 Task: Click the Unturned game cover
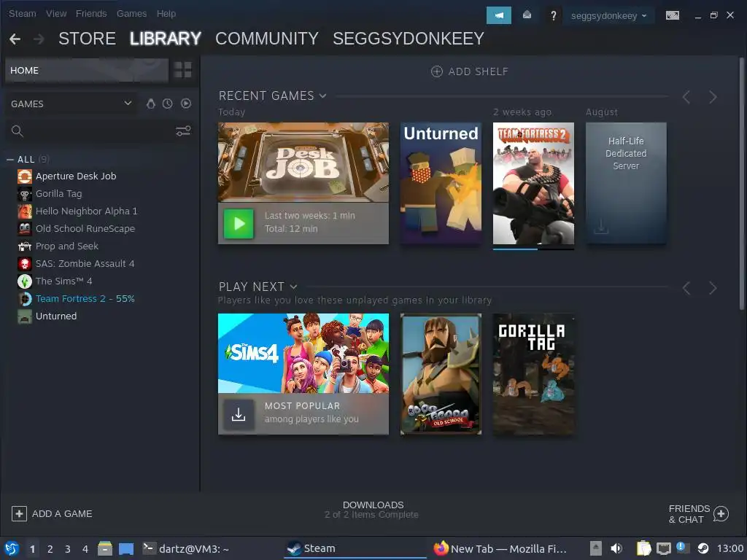pyautogui.click(x=441, y=183)
